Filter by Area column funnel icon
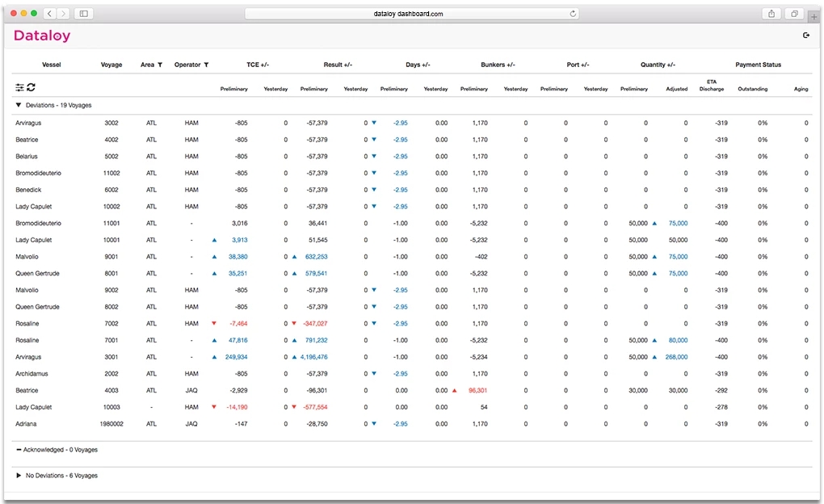 (x=160, y=65)
